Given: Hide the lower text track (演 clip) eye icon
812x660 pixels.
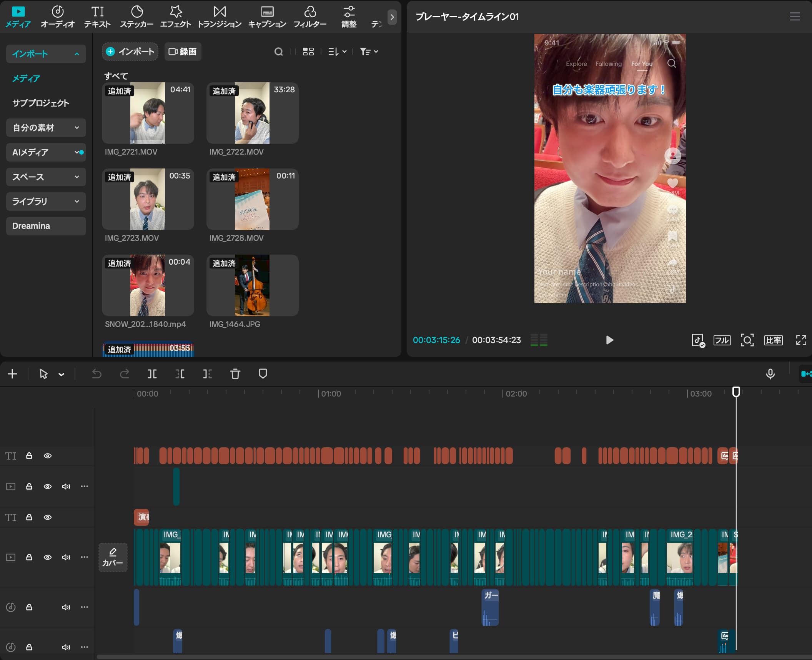Looking at the screenshot, I should (48, 517).
